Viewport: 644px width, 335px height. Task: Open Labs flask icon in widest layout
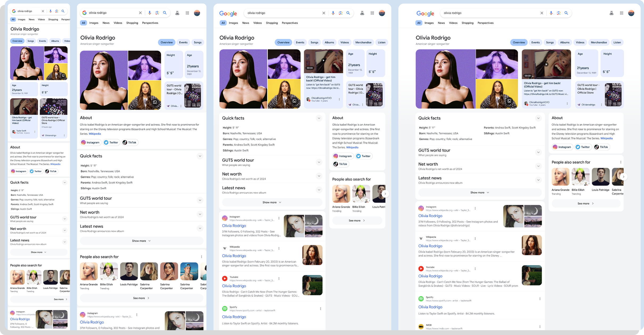coord(612,13)
